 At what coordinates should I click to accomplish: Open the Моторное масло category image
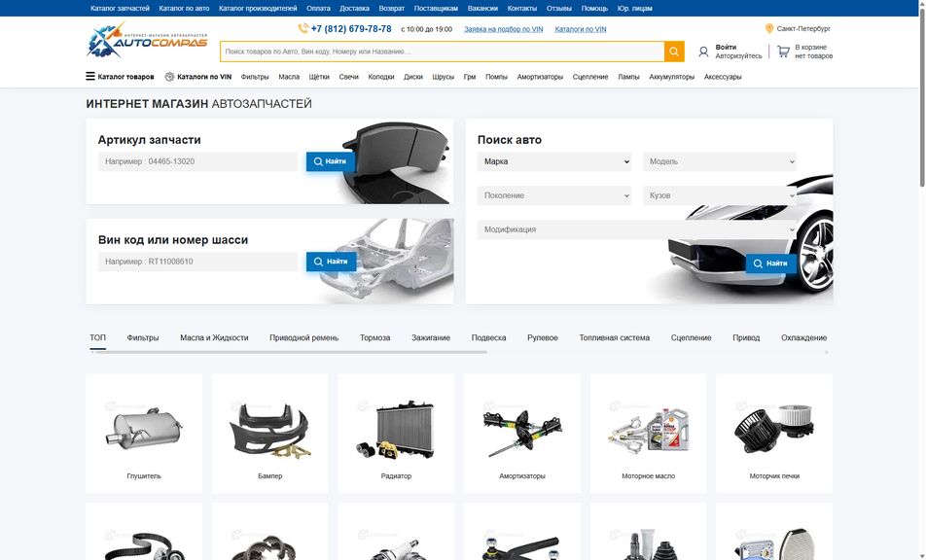[649, 430]
